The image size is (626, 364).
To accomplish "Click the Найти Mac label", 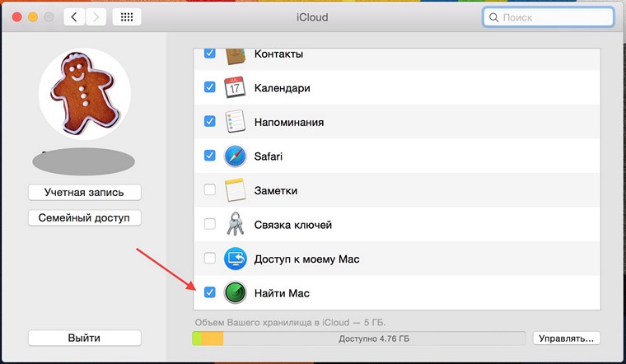I will tap(282, 293).
